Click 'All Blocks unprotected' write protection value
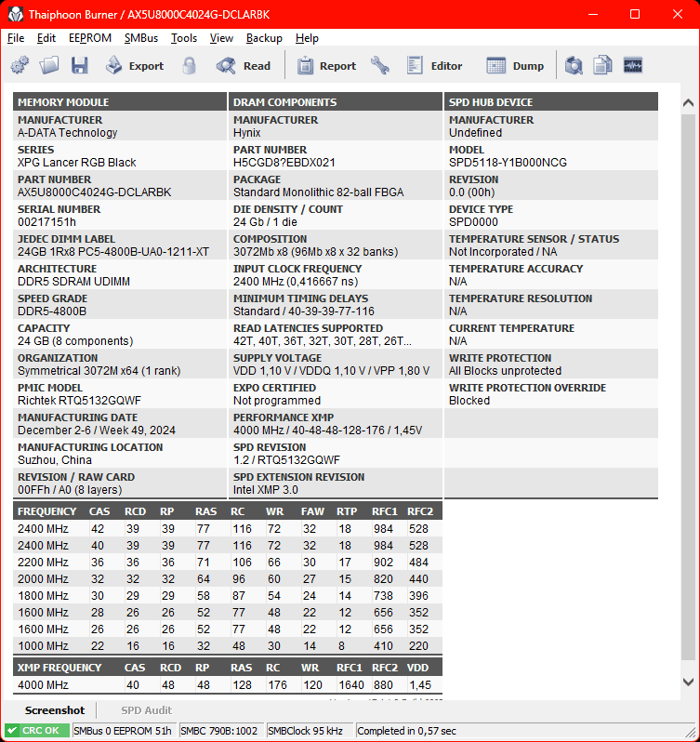Image resolution: width=700 pixels, height=742 pixels. coord(505,370)
